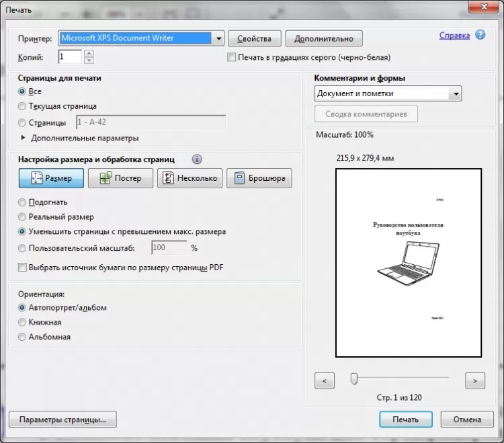Open the Справка help link
Image resolution: width=504 pixels, height=443 pixels.
coord(454,36)
